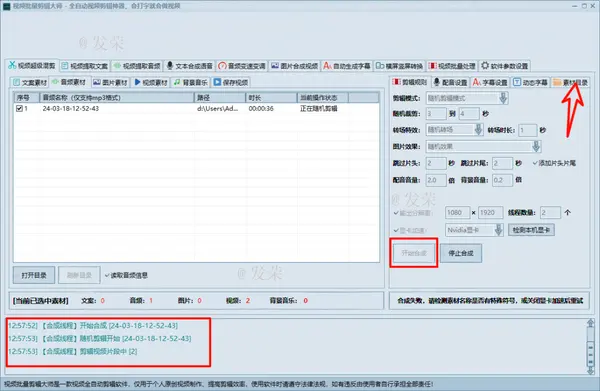Click the 配音音量 input field
Viewport: 600px width, 391px height.
tap(436, 180)
